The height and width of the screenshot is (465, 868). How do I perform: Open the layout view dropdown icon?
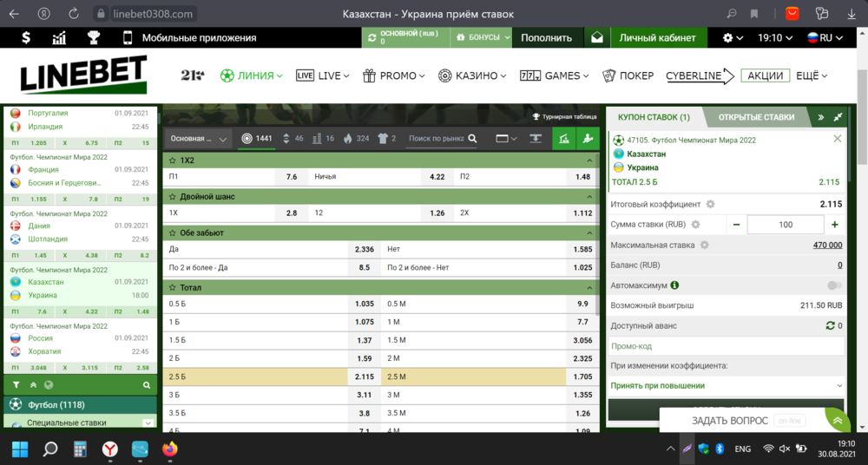click(x=506, y=139)
